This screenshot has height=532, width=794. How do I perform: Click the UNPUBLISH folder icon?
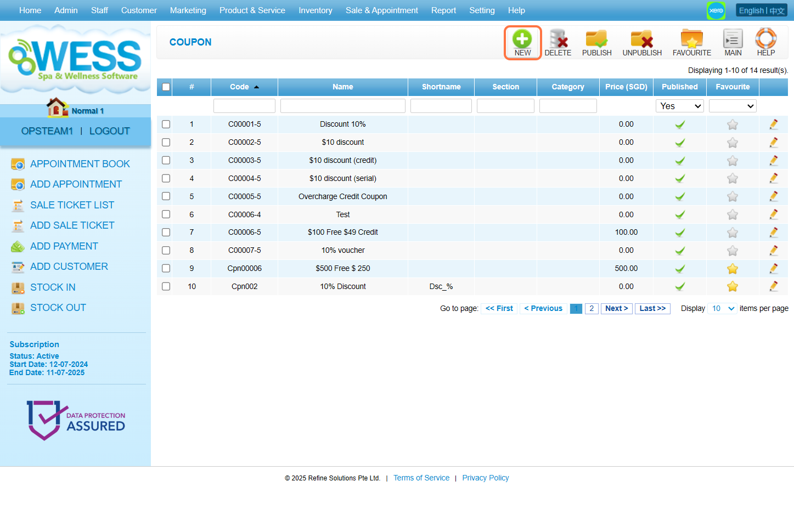pyautogui.click(x=641, y=40)
